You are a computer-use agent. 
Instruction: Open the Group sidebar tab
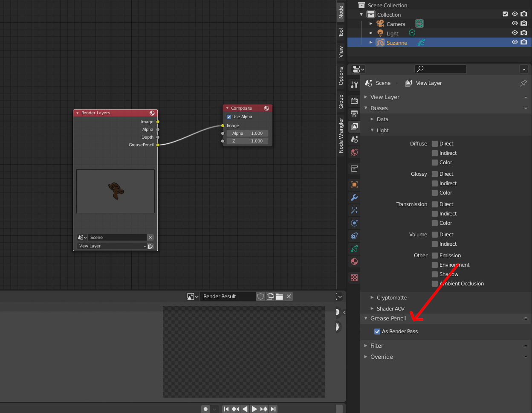click(341, 102)
